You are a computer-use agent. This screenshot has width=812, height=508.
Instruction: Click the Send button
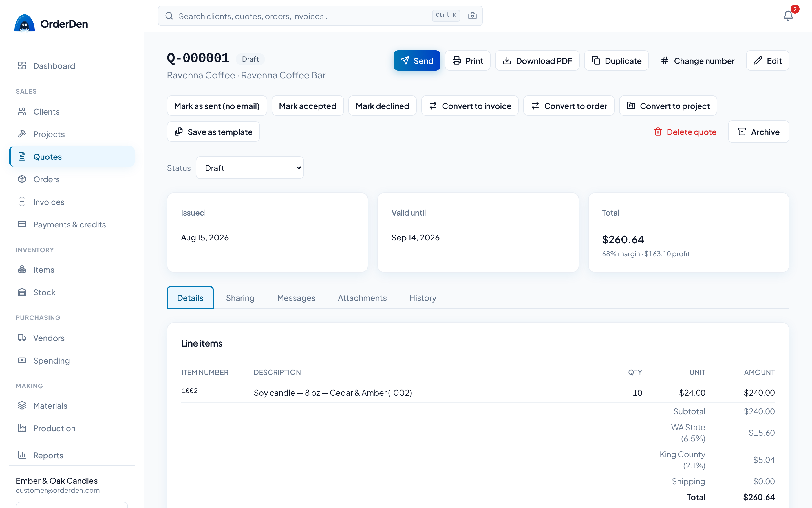[x=416, y=60]
